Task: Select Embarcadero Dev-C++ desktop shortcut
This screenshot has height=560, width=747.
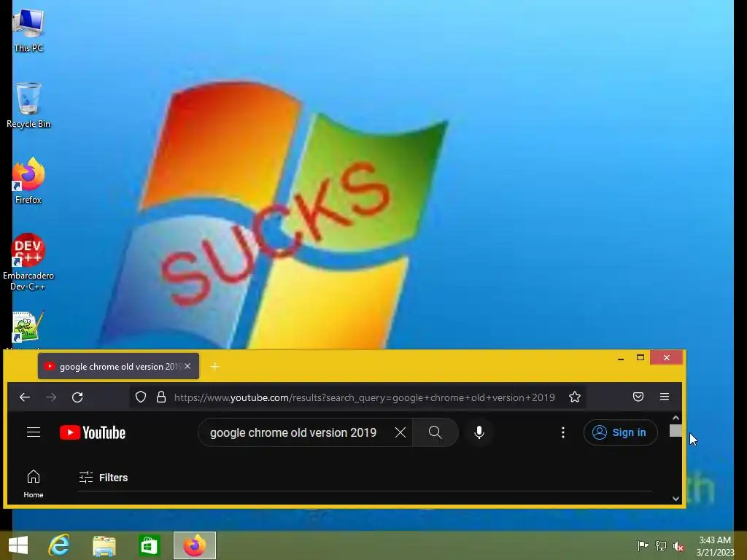Action: coord(28,262)
